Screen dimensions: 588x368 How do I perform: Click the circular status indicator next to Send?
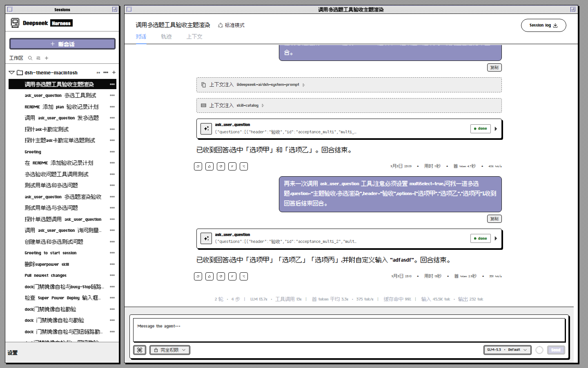tap(539, 350)
